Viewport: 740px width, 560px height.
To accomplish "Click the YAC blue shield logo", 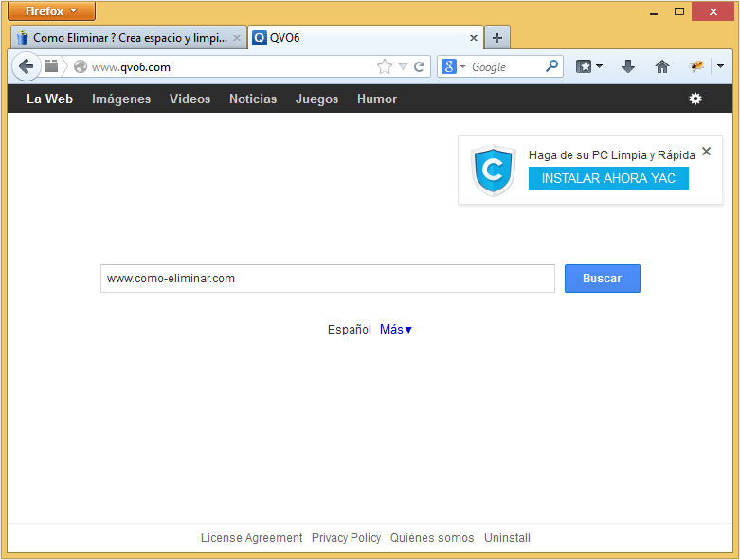I will 494,171.
